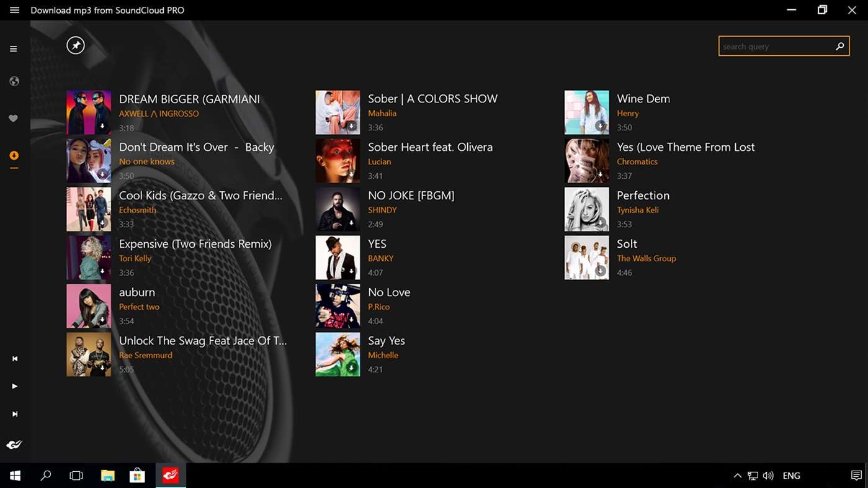Image resolution: width=868 pixels, height=488 pixels.
Task: Download Expensive (Two Friends Remix)
Action: click(102, 271)
